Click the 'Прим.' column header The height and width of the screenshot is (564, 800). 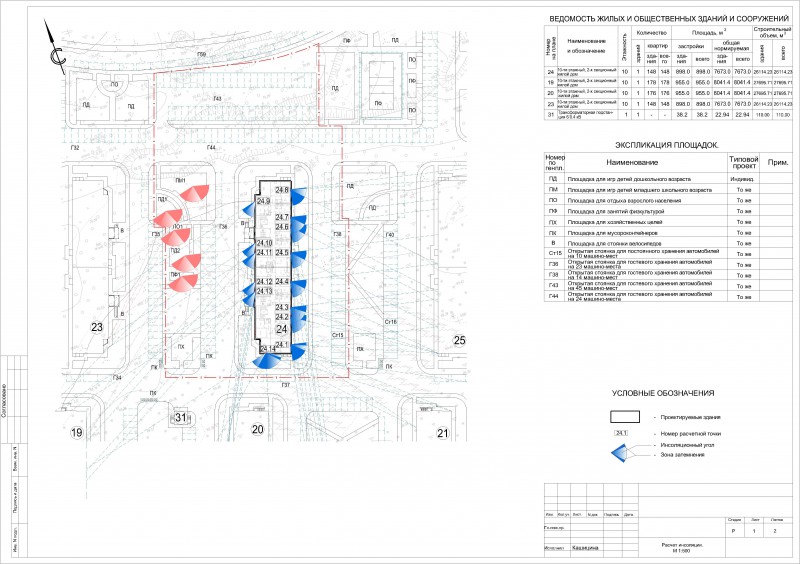point(778,162)
